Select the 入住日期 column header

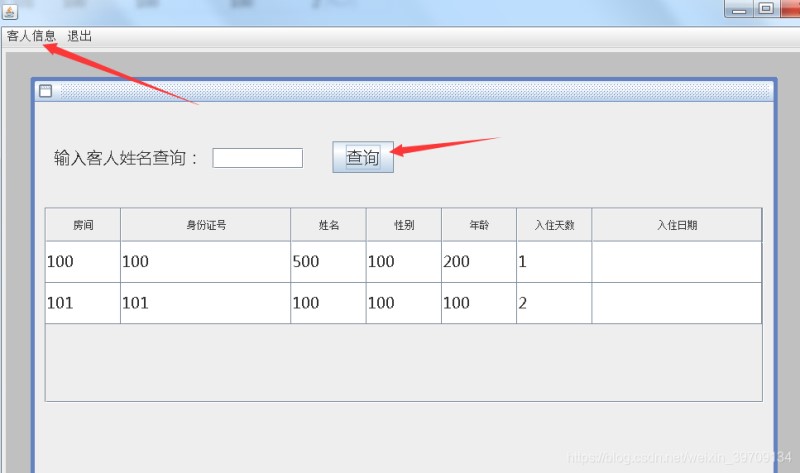click(x=677, y=225)
